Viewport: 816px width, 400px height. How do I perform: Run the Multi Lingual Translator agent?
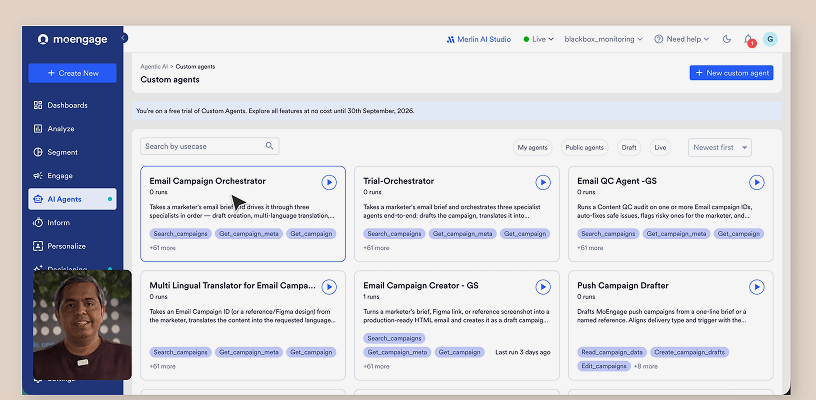(x=329, y=287)
